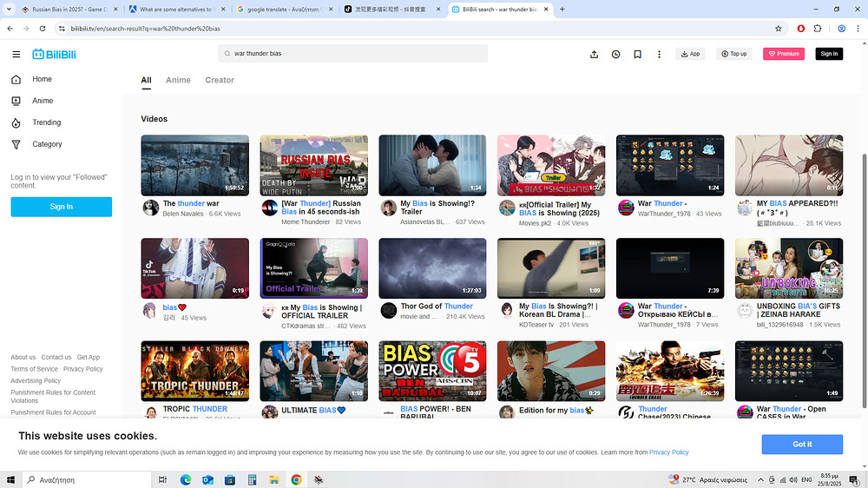Open the hamburger menu next to BiliBili logo
This screenshot has height=488, width=868.
coord(16,55)
